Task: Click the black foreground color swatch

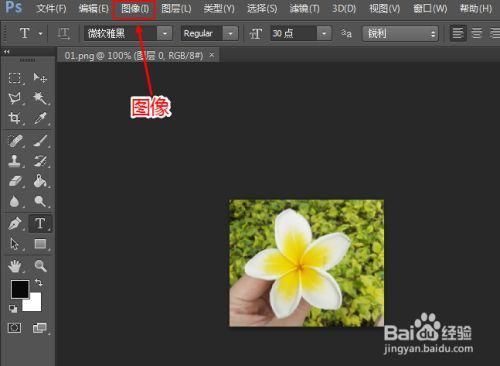Action: [20, 289]
